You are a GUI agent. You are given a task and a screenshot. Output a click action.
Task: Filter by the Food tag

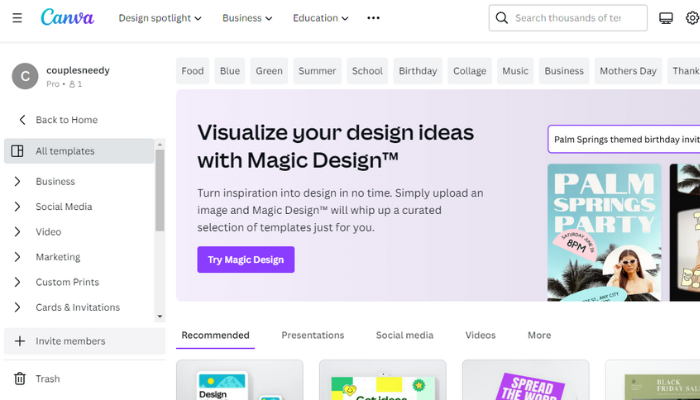(x=192, y=71)
